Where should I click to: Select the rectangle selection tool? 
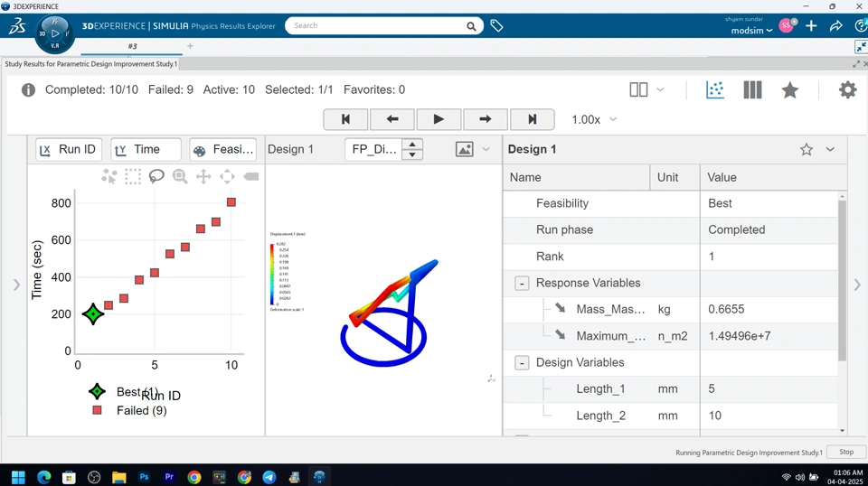click(x=133, y=176)
